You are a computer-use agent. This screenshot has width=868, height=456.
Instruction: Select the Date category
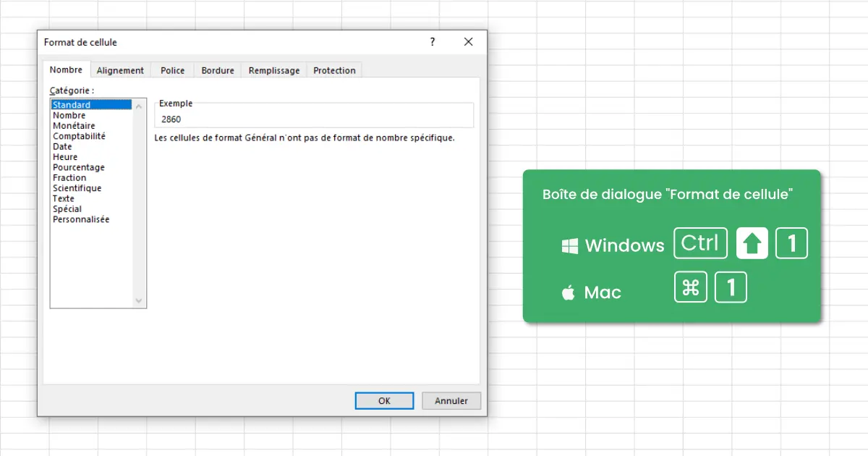pyautogui.click(x=92, y=146)
